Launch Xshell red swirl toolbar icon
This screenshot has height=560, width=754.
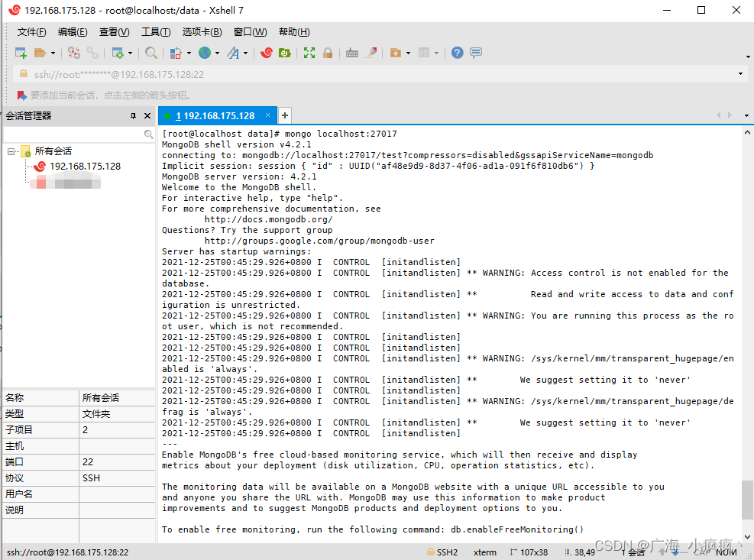[x=267, y=53]
